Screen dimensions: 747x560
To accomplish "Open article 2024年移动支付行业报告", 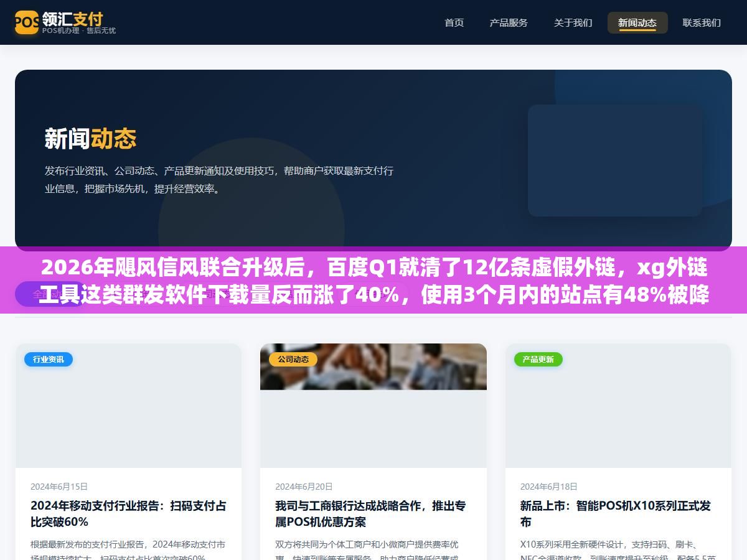I will coord(128,513).
